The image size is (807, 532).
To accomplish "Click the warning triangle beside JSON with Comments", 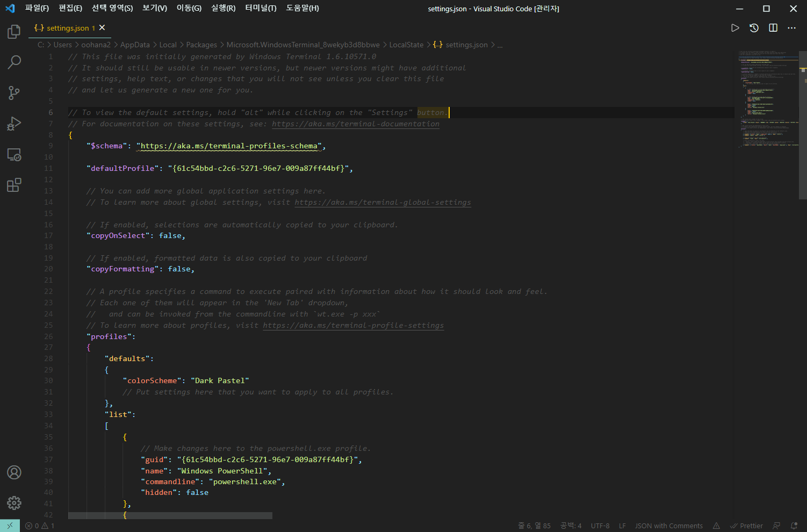I will pyautogui.click(x=716, y=526).
